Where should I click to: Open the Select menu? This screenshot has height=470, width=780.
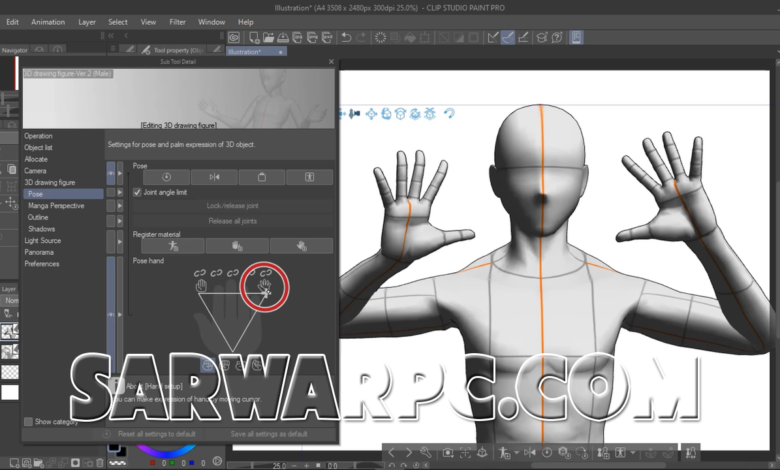click(118, 22)
